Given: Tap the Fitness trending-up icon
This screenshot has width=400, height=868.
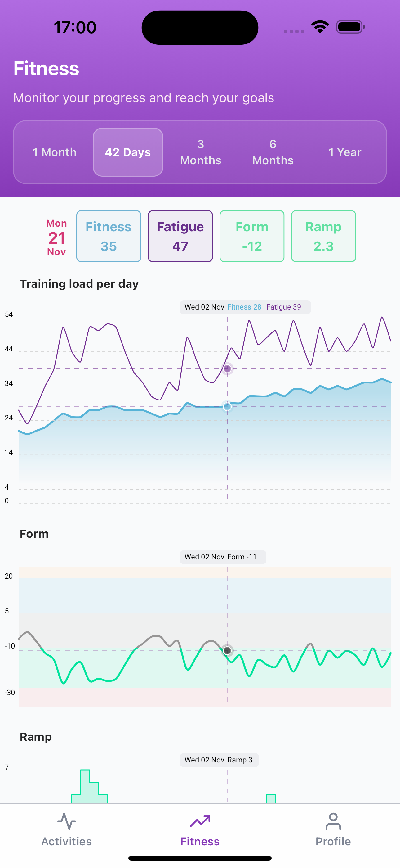Looking at the screenshot, I should pyautogui.click(x=200, y=821).
